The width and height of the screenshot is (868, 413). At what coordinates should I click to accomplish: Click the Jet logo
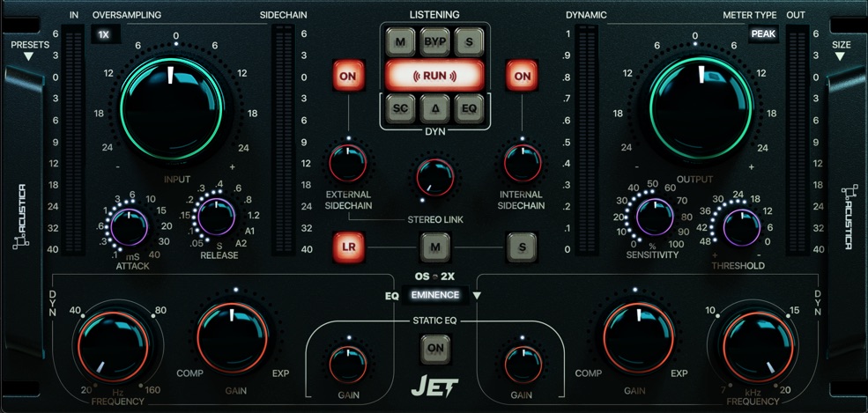click(x=434, y=386)
